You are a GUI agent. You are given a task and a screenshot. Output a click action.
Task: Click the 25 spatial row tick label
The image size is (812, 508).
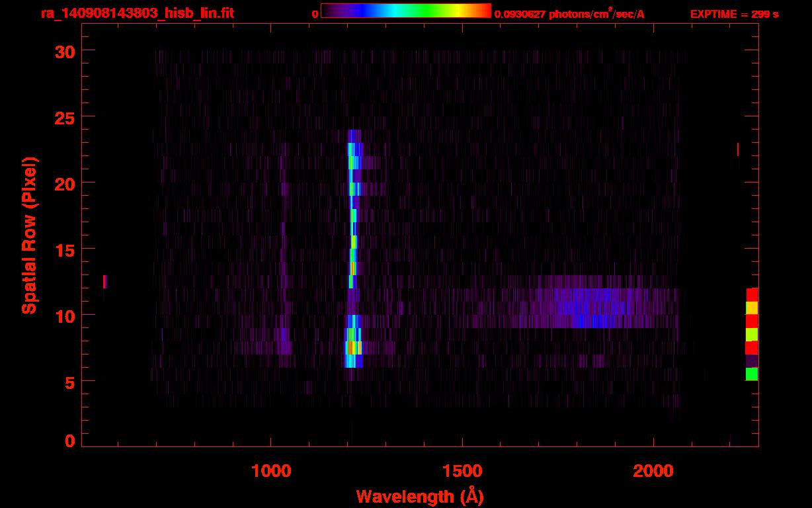click(64, 117)
